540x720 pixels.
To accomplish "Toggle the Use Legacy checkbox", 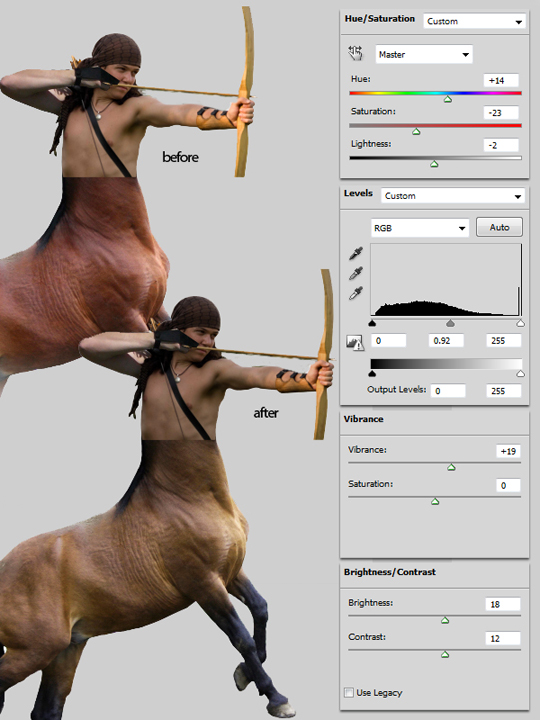I will point(349,692).
